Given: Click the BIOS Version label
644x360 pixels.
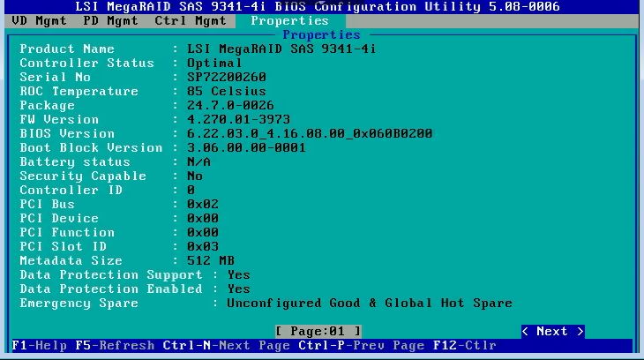Looking at the screenshot, I should 67,133.
